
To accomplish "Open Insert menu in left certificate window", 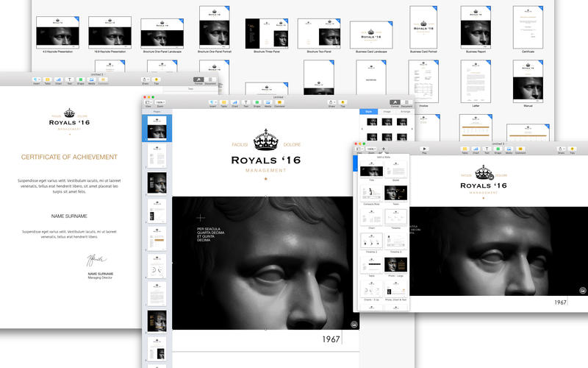I will point(37,79).
